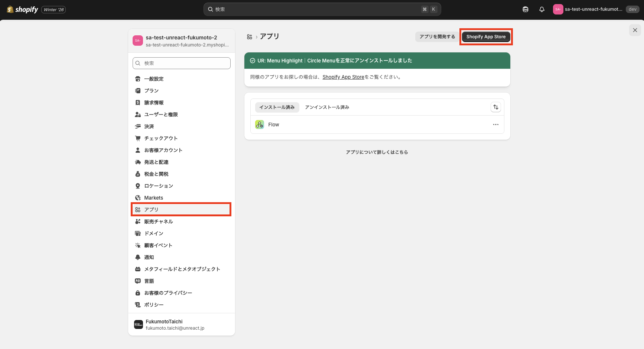Image resolution: width=644 pixels, height=349 pixels.
Task: Click the Flow app icon
Action: (259, 125)
